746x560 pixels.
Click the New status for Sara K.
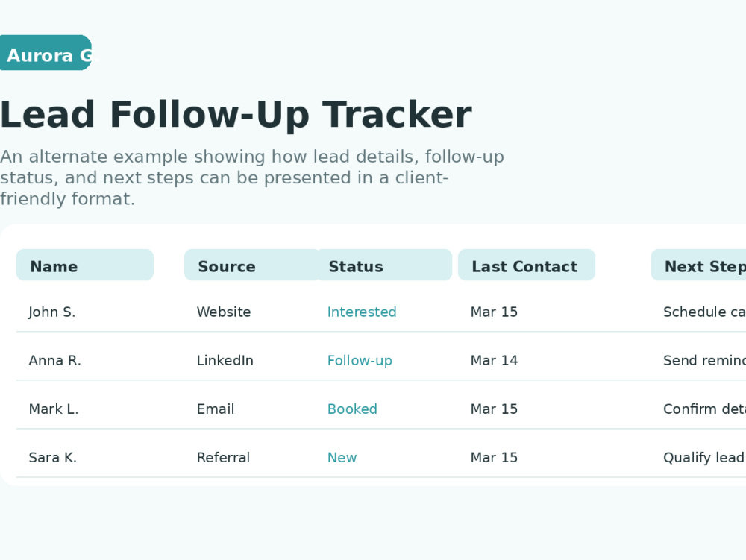point(342,457)
